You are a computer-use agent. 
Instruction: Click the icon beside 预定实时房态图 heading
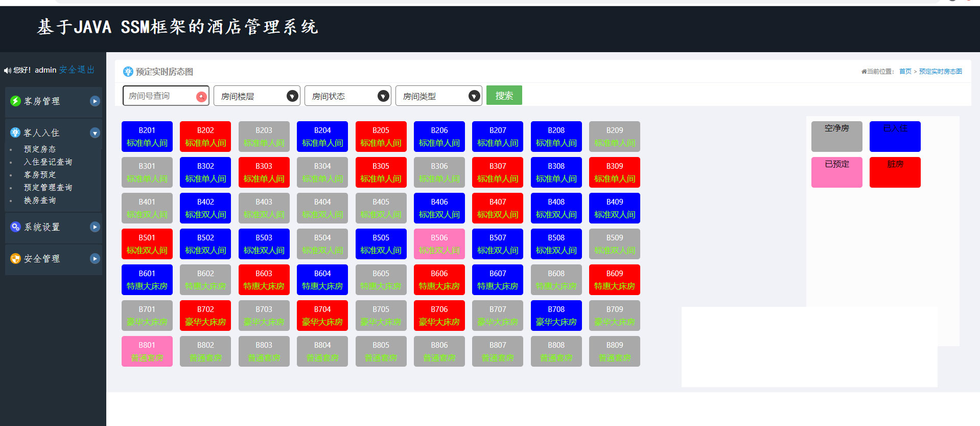point(128,72)
